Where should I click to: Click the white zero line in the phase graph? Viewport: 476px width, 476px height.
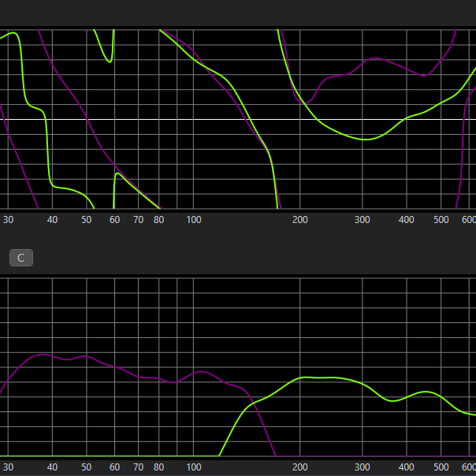coord(238,119)
